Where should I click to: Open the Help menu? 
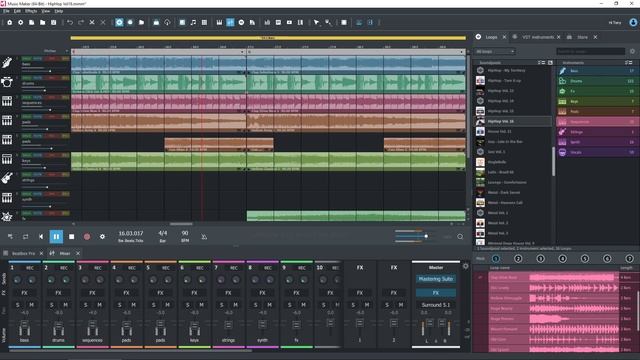(x=59, y=11)
